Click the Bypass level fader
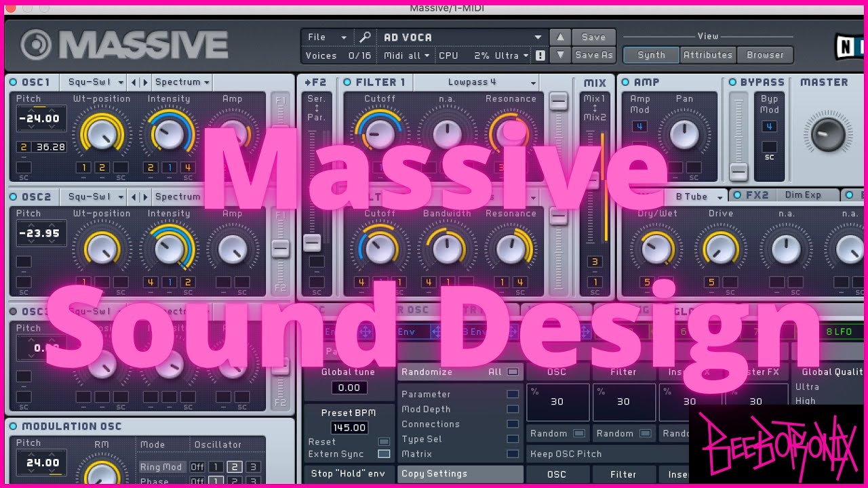The image size is (868, 488). [x=738, y=171]
